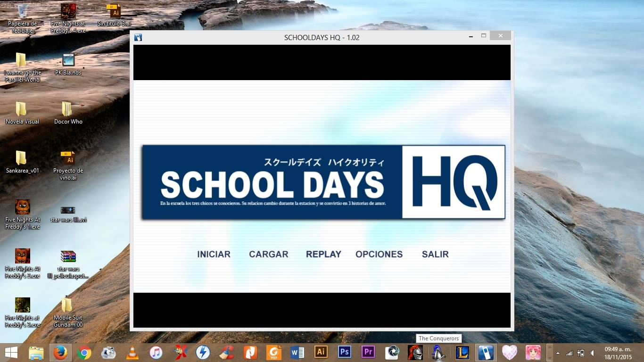Select the Sin título-3.ai file

pos(114,15)
